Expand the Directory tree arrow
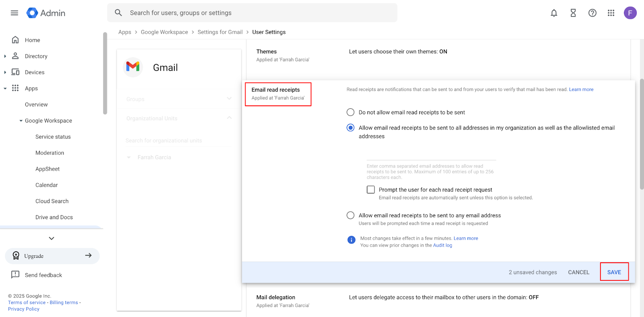644x317 pixels. pos(5,56)
